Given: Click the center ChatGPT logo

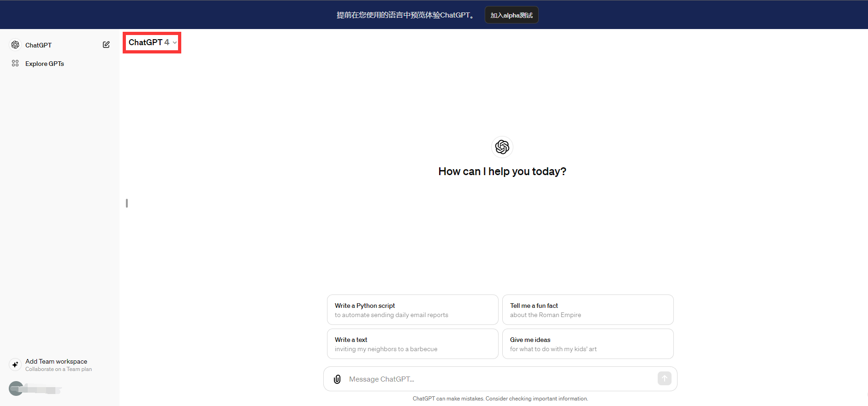Looking at the screenshot, I should click(x=502, y=147).
